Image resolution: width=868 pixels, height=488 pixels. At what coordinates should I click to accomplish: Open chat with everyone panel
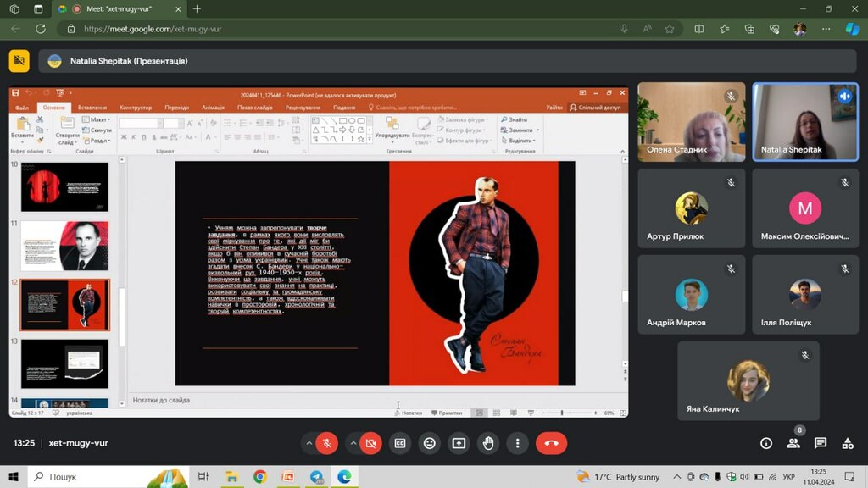[820, 443]
